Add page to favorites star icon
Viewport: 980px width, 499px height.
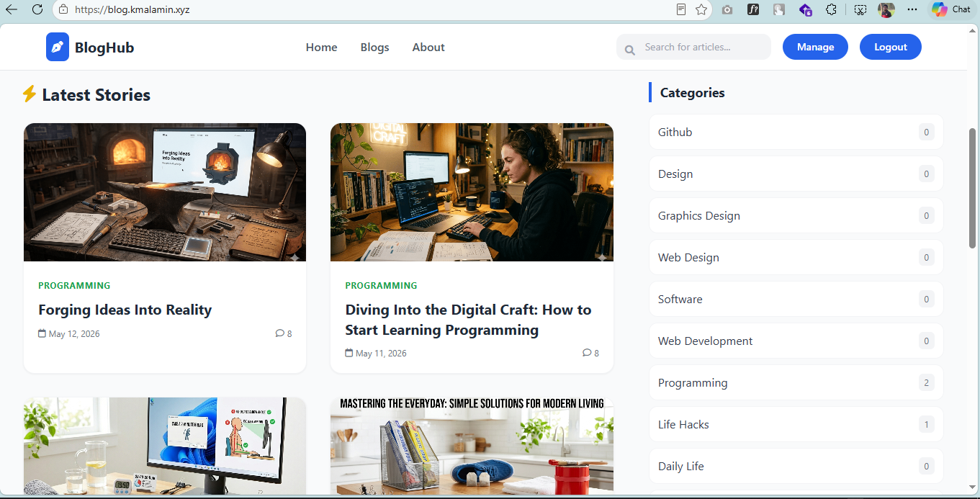tap(701, 9)
